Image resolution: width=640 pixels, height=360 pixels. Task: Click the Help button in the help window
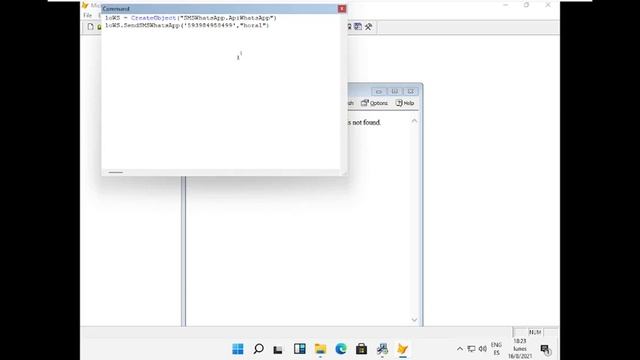coord(405,103)
